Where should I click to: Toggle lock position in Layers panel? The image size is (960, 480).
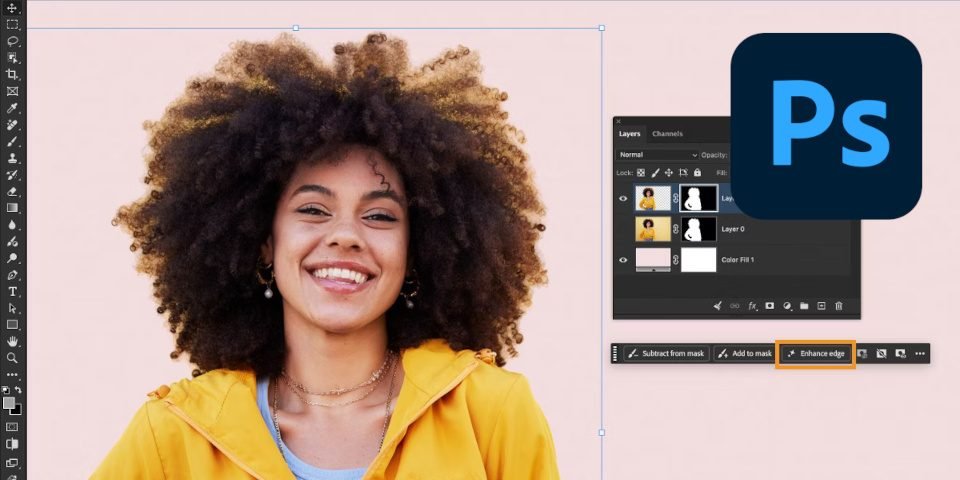point(669,173)
